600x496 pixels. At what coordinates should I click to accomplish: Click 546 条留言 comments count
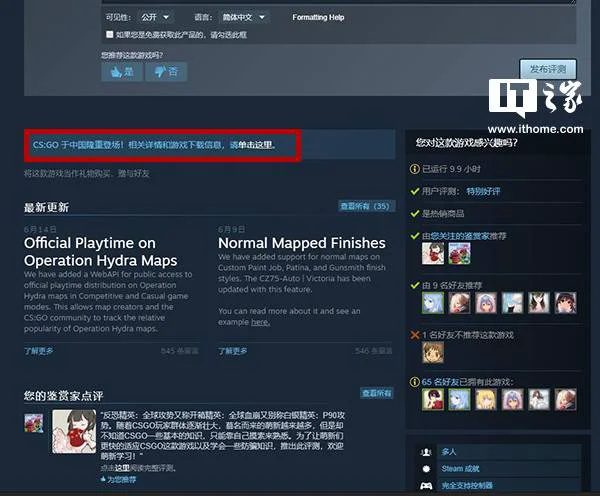point(373,351)
